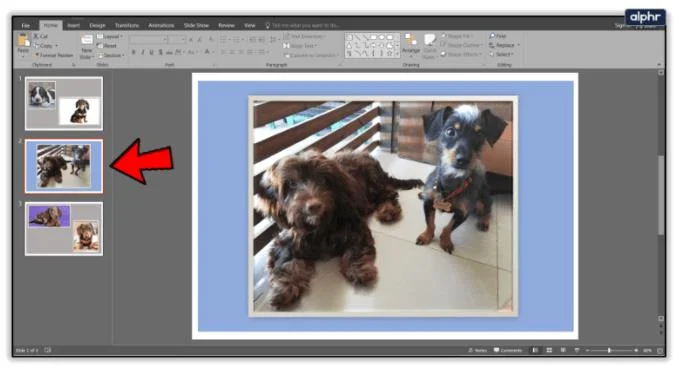Click the Sign in link

[621, 26]
